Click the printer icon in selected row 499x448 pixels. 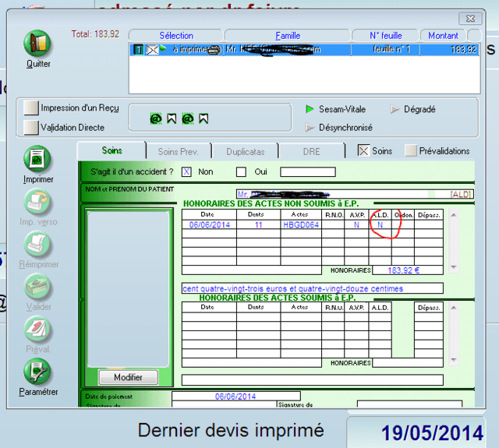pos(214,49)
